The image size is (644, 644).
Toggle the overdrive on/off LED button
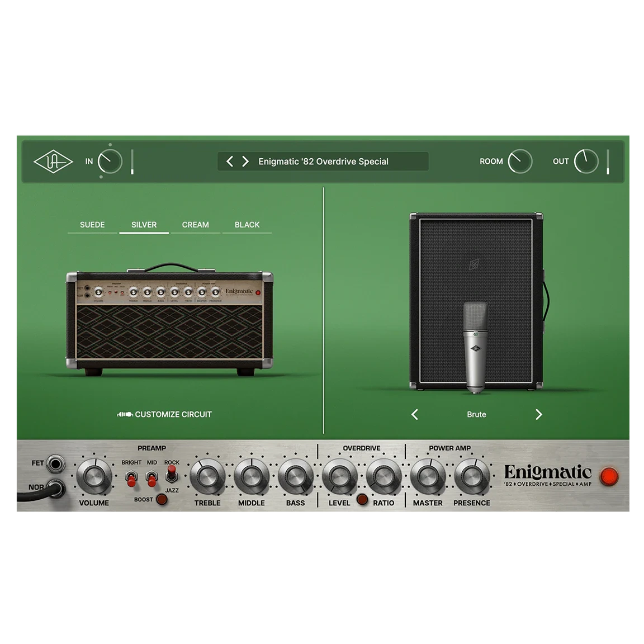tap(362, 499)
